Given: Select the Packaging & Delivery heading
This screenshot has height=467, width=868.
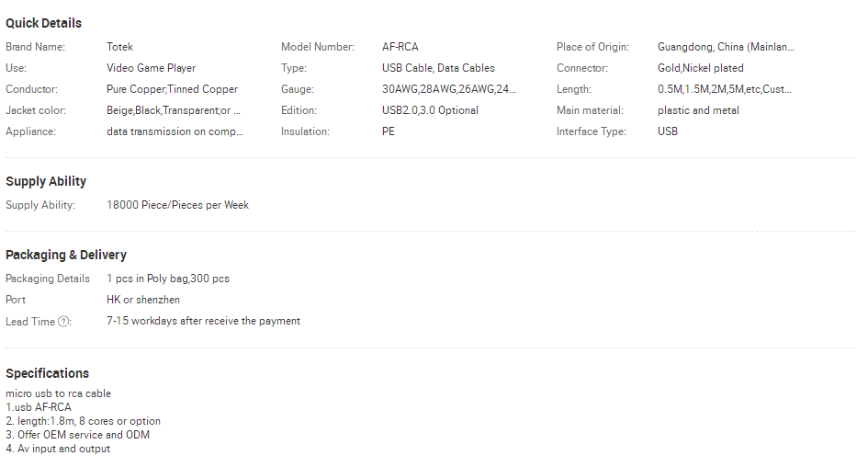Looking at the screenshot, I should point(66,255).
